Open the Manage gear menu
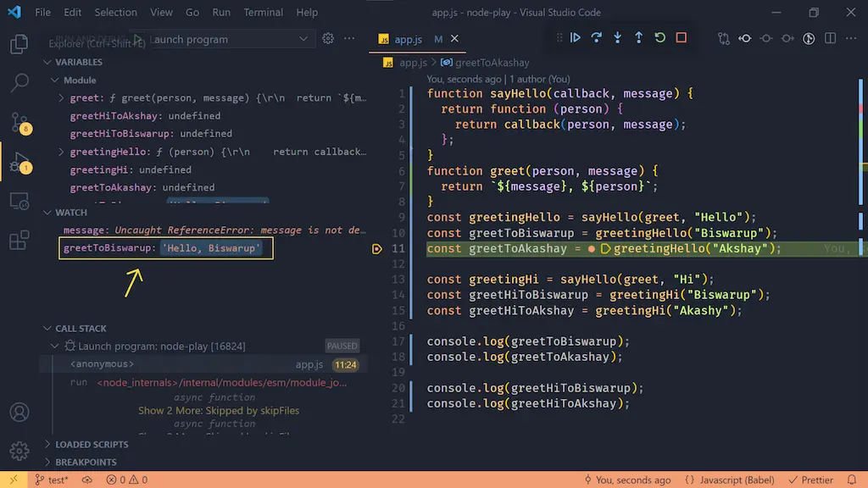The height and width of the screenshot is (488, 868). click(x=19, y=451)
